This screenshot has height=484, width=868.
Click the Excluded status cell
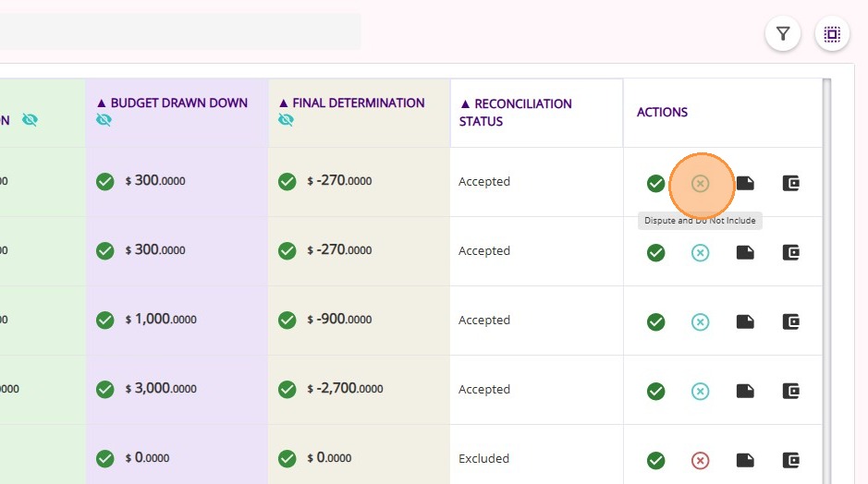(484, 458)
